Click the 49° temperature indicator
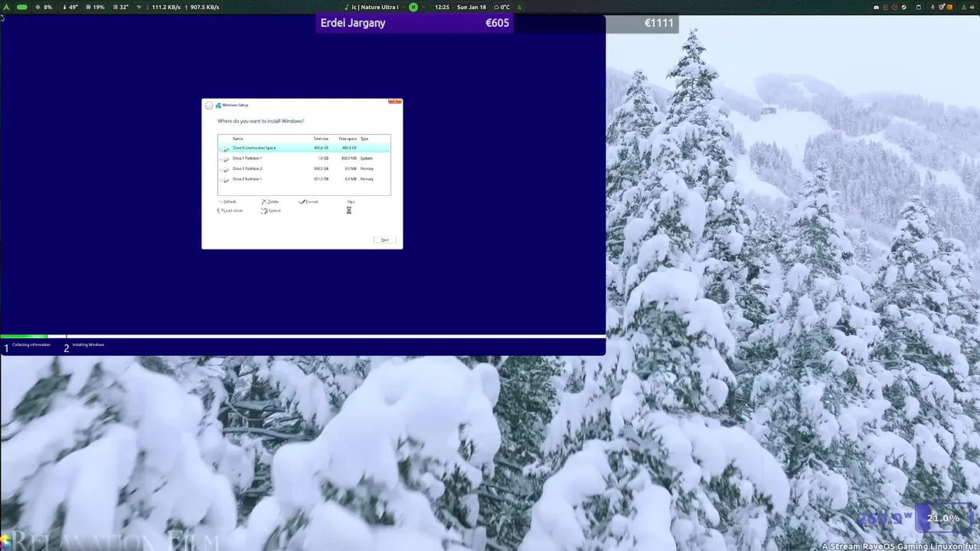980x551 pixels. [x=70, y=7]
